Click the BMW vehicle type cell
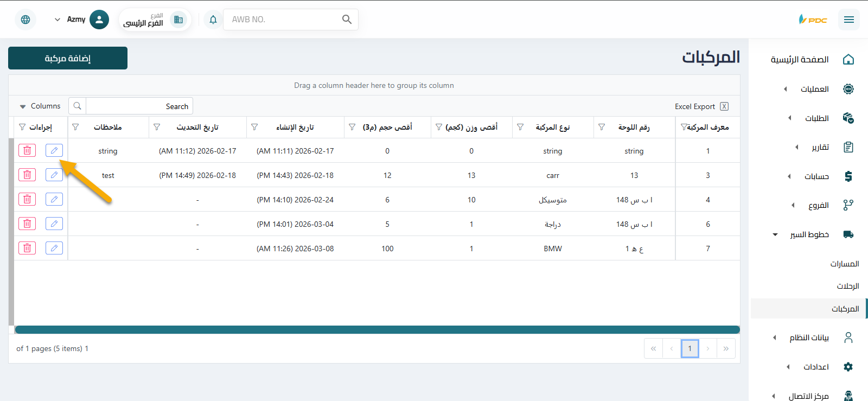 (x=553, y=249)
